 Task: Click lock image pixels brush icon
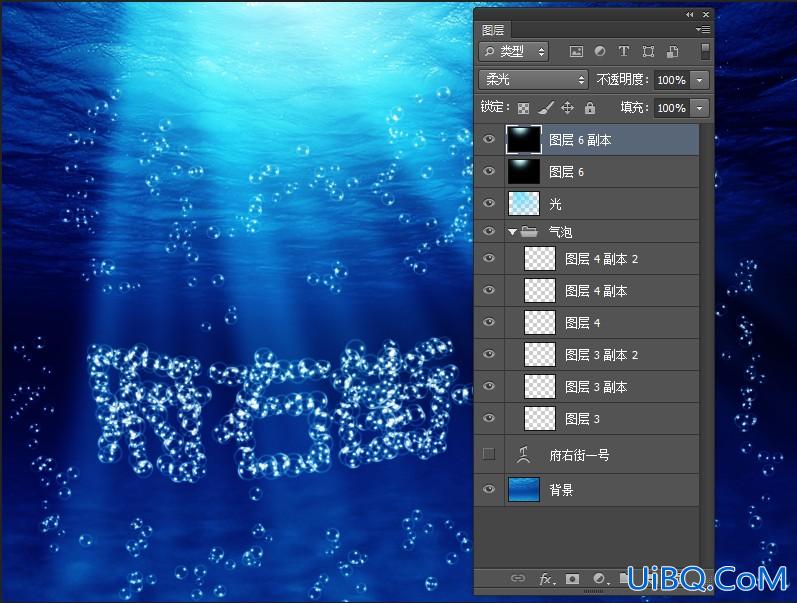(545, 108)
